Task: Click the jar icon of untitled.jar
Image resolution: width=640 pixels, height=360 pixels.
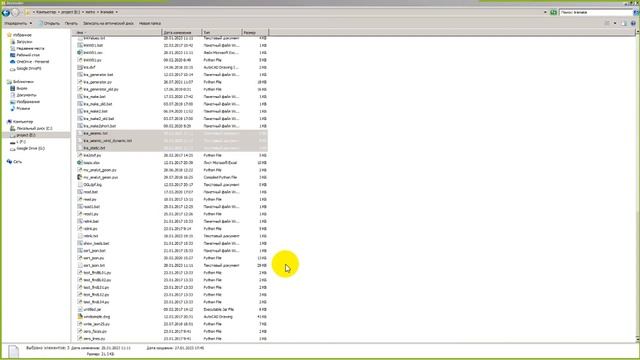Action: 80,309
